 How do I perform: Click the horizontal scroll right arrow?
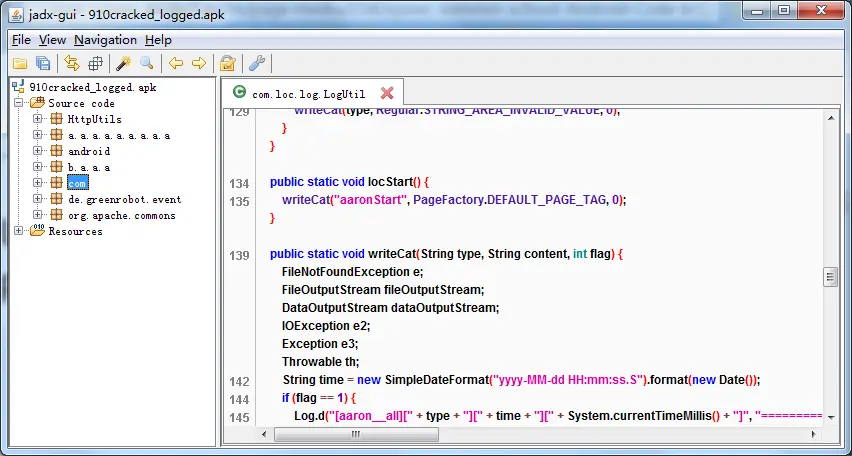(x=813, y=434)
